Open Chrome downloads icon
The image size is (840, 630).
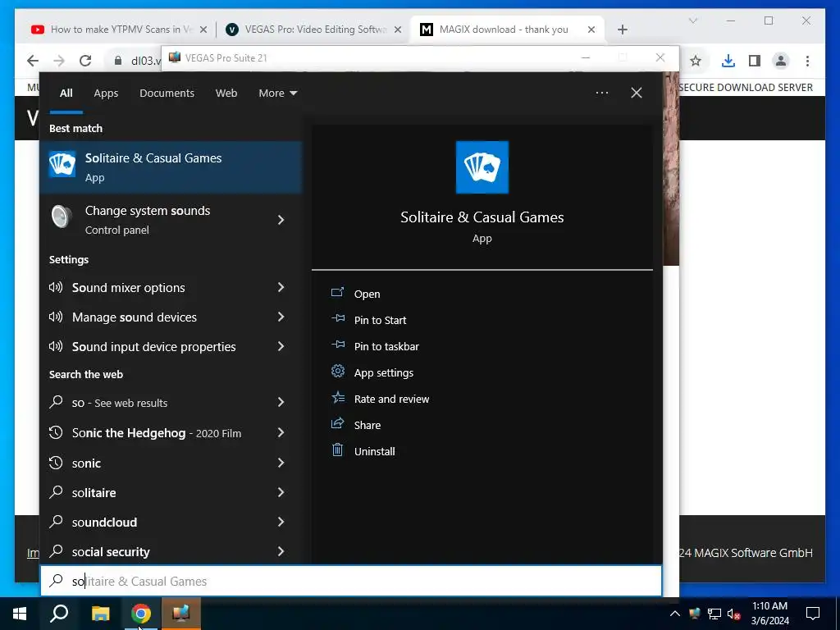point(728,61)
